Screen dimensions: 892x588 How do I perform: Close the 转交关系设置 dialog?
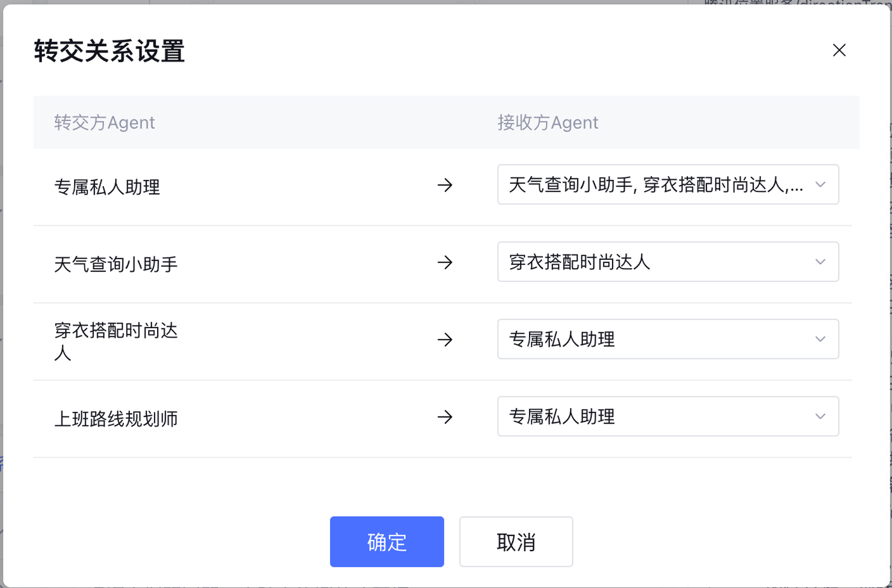(x=839, y=50)
